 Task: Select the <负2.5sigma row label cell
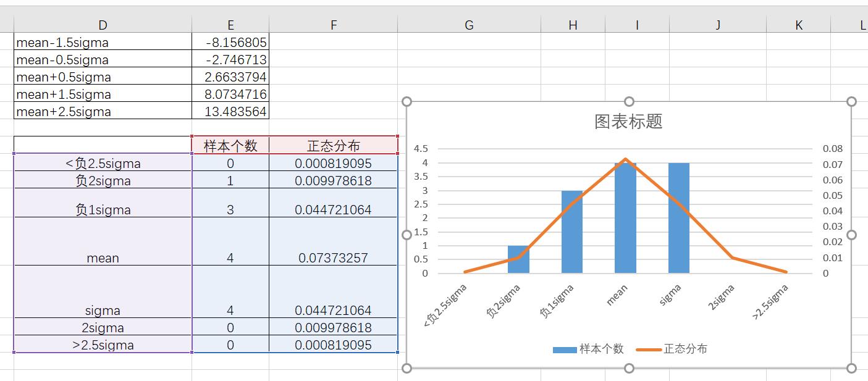pyautogui.click(x=103, y=163)
